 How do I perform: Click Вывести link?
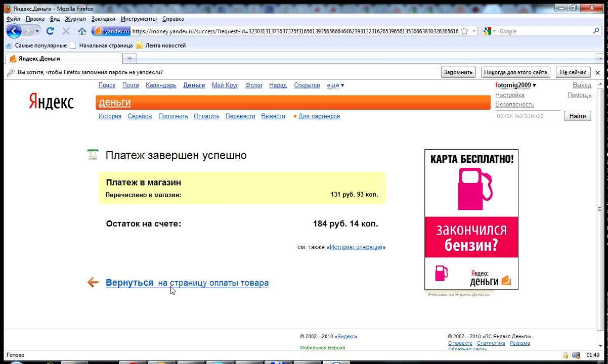point(273,116)
